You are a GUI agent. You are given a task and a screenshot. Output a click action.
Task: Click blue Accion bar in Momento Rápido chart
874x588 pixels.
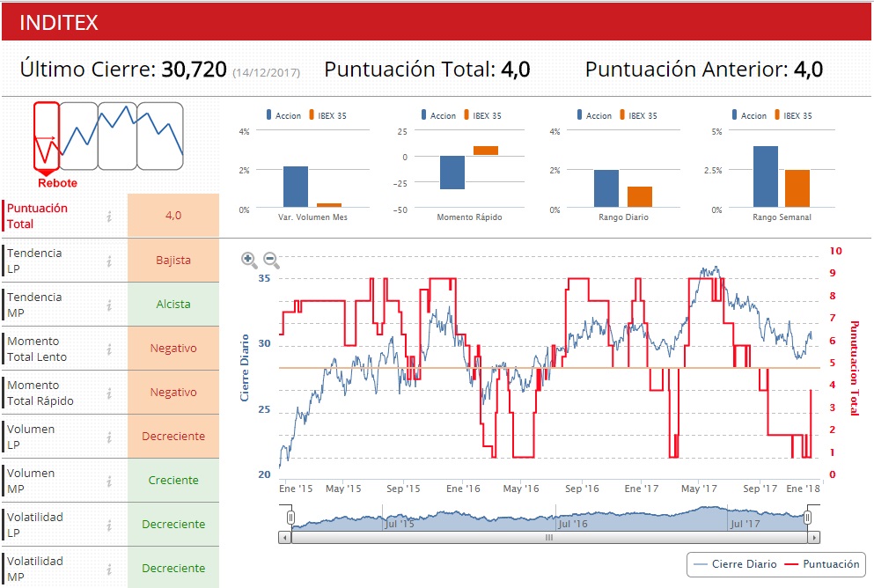(452, 173)
